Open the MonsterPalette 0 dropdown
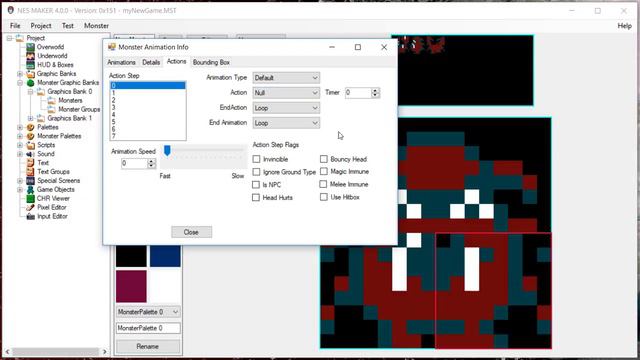 [x=148, y=312]
